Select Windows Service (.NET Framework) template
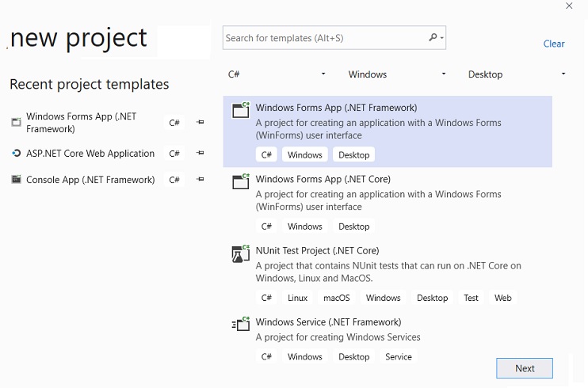Viewport: 588px width, 388px height. [x=328, y=322]
